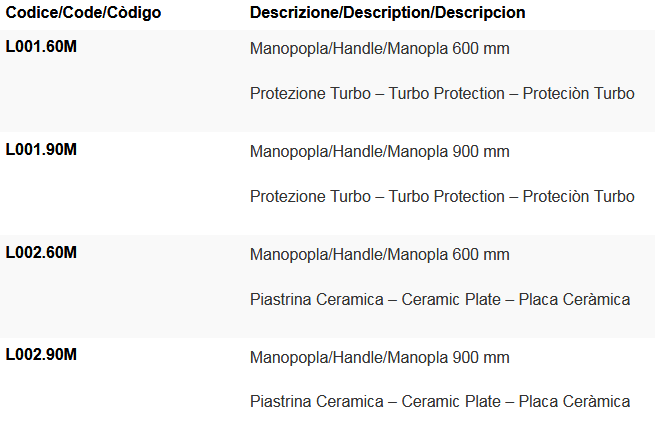Viewport: 655px width, 435px height.
Task: Click the handle description line for L002.60M
Action: pos(379,254)
